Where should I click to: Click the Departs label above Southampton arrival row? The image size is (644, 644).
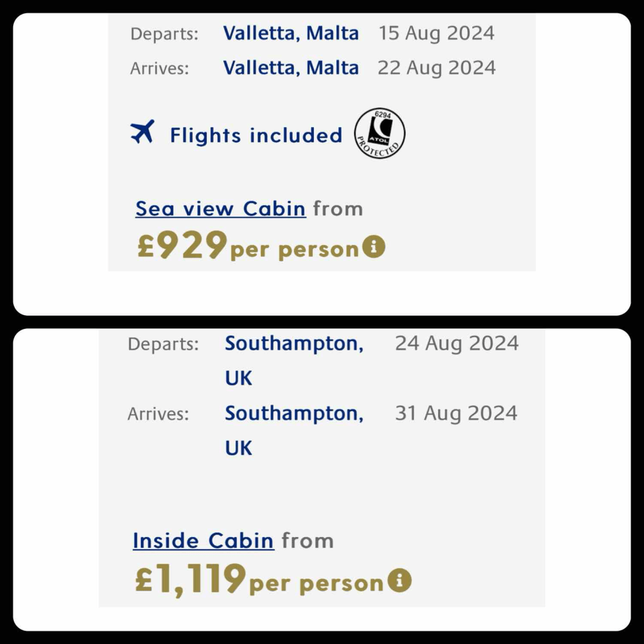[163, 344]
